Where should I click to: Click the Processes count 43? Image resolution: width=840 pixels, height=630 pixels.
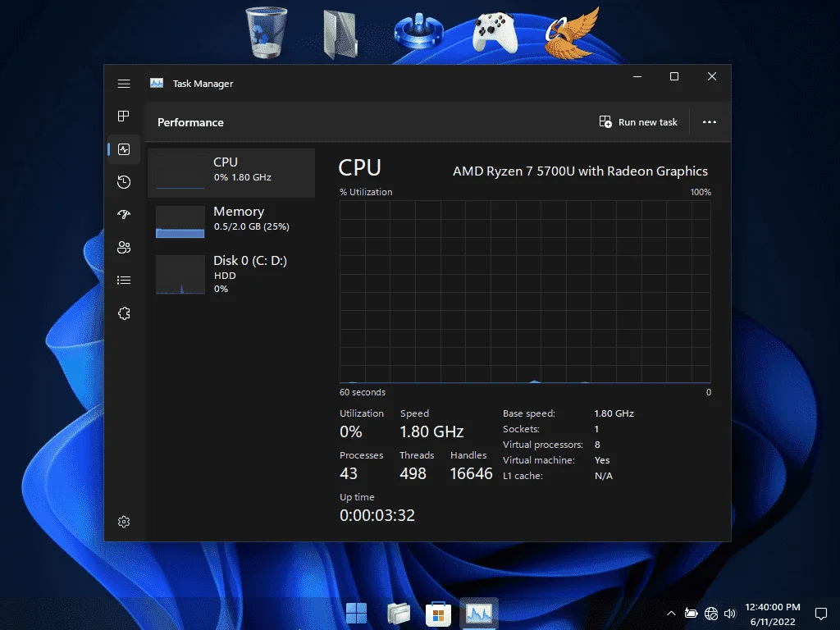348,473
